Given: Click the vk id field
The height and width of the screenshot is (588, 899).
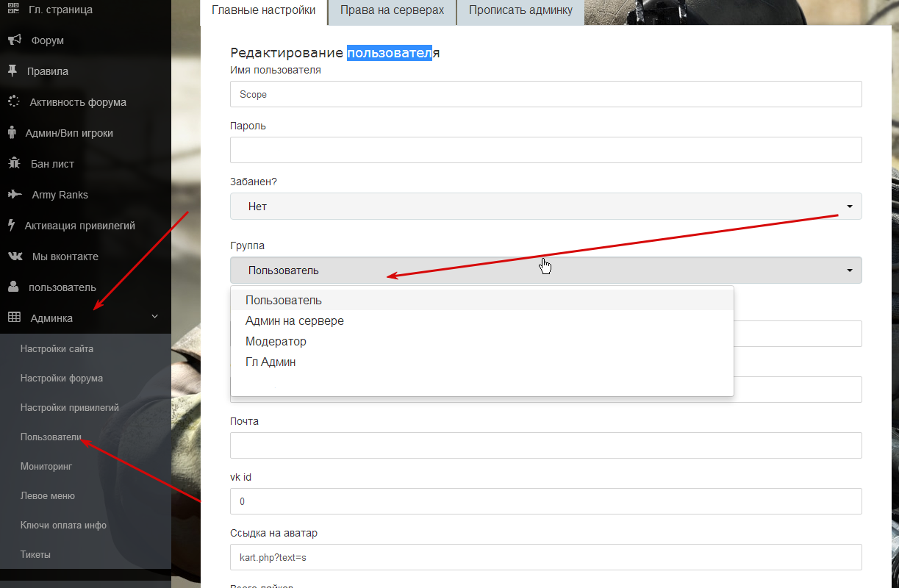Looking at the screenshot, I should click(545, 501).
